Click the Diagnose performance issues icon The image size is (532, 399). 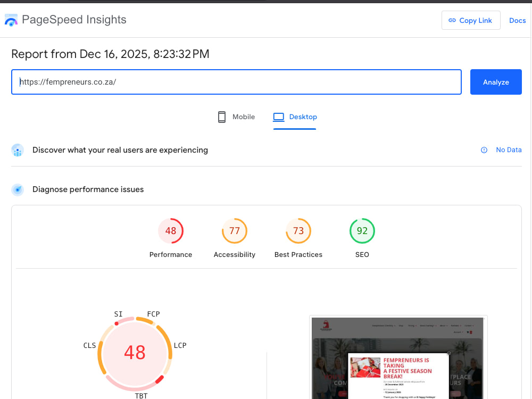point(18,190)
